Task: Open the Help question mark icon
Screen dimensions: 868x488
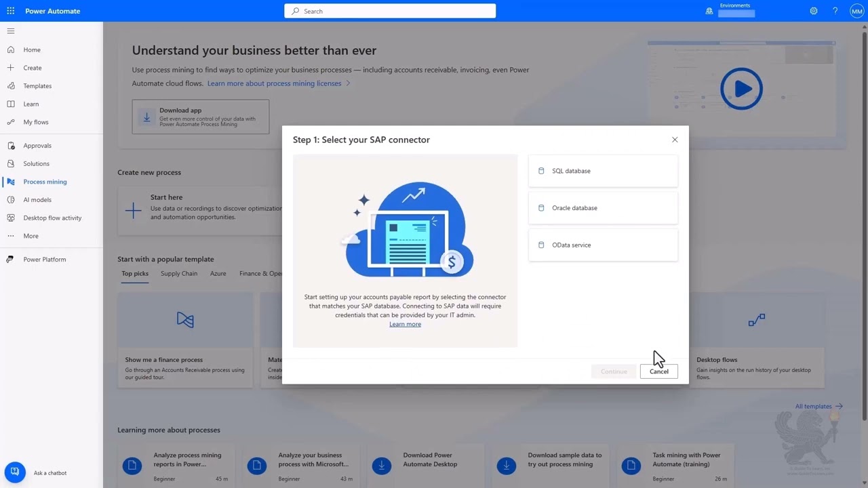Action: tap(835, 11)
